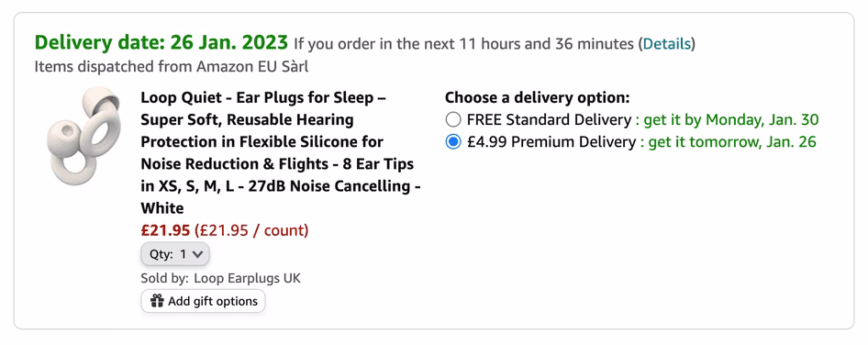
Task: Click the Delivery date 26 Jan. 2023 heading
Action: (161, 42)
